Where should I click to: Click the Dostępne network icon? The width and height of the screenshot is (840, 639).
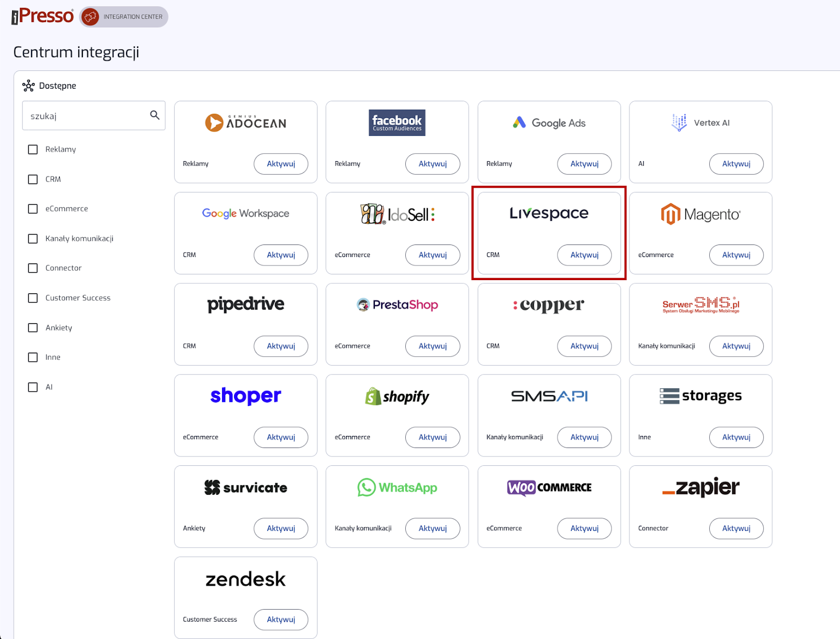[x=28, y=86]
